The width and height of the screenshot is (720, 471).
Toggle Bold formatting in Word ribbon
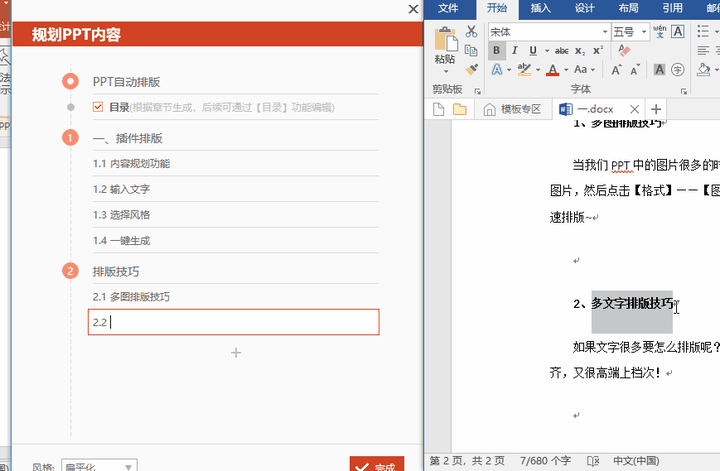496,50
